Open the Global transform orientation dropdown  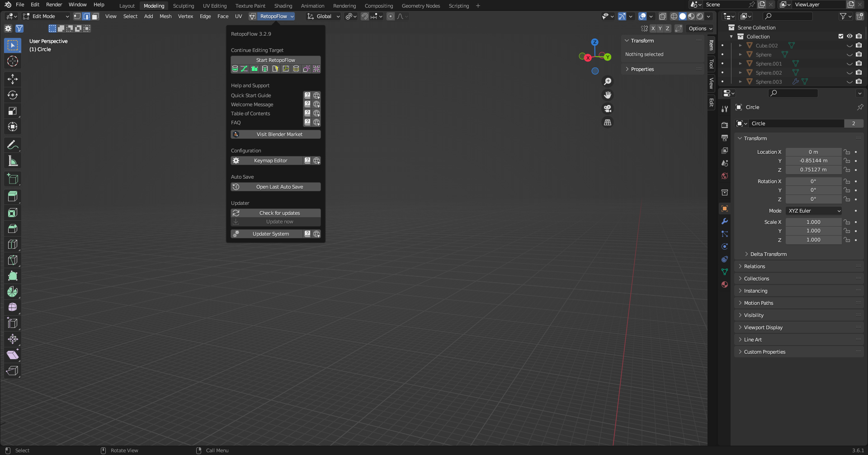324,16
